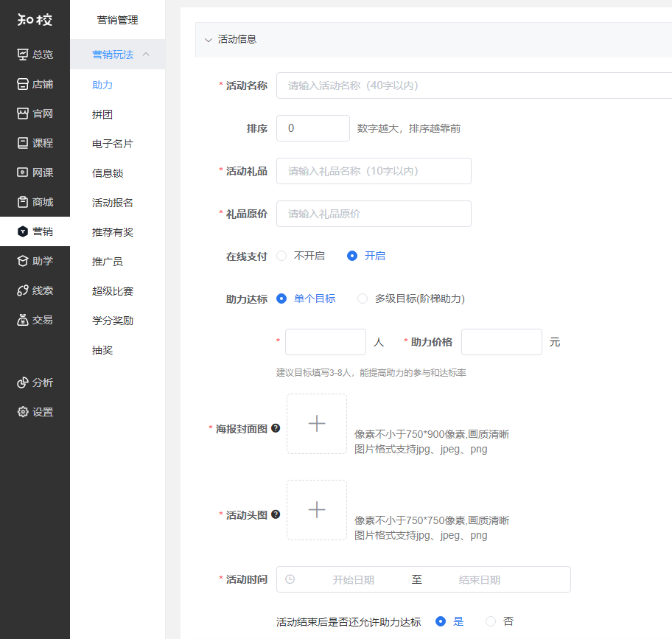The image size is (672, 639).
Task: Open the 交易 transactions icon
Action: point(23,320)
